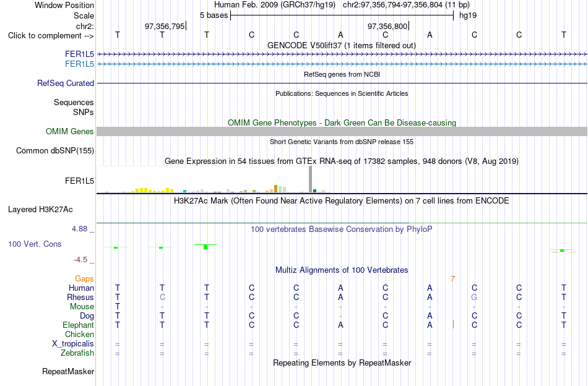
Task: Click the 'RefSeq genes from NCBI' title
Action: [x=342, y=74]
